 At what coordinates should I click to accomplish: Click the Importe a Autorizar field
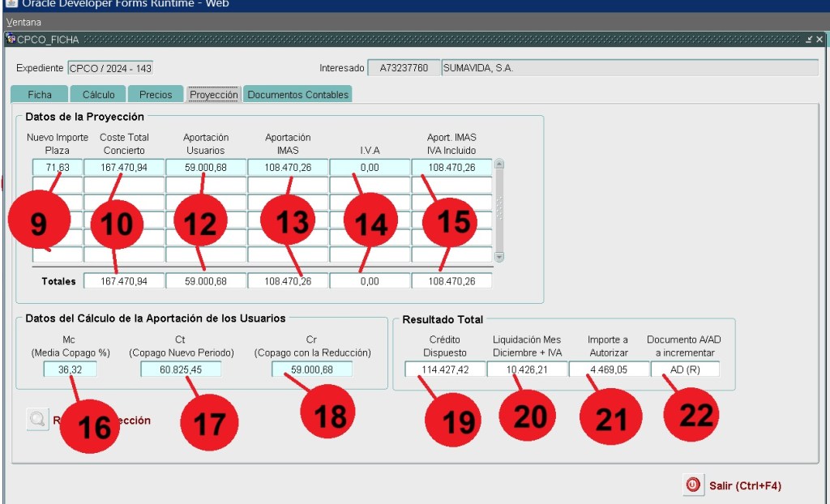click(x=607, y=369)
